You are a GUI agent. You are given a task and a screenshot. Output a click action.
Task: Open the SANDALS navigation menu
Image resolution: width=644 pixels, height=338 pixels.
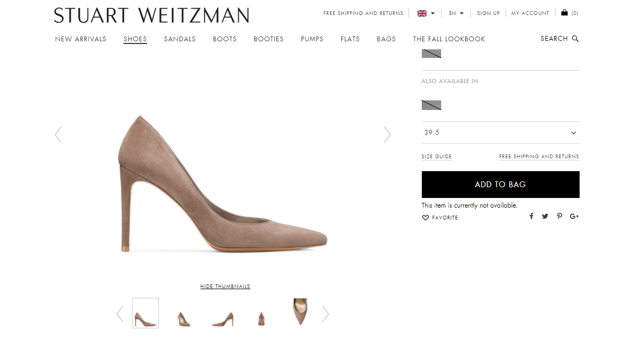[x=180, y=39]
